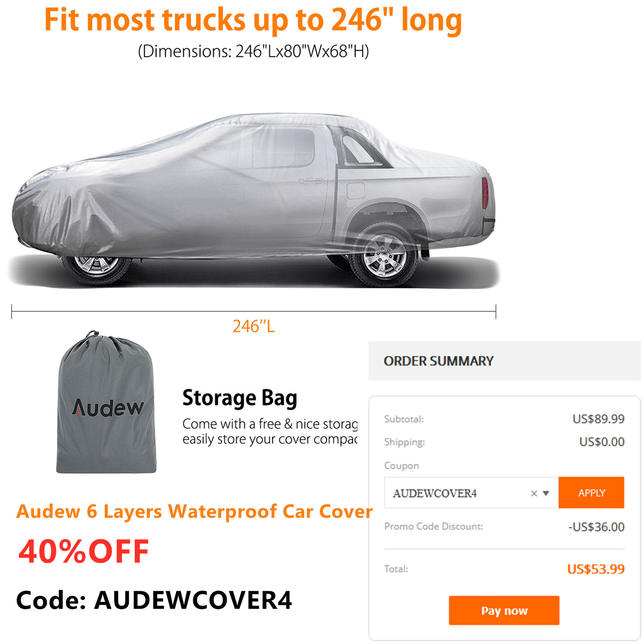Click the 246"L length measurement label
Viewport: 644px width, 644px height.
(x=253, y=326)
